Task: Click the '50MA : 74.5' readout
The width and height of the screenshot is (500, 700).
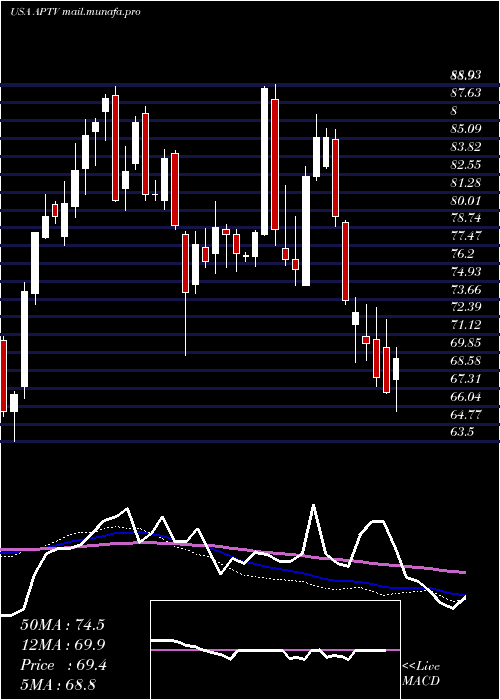Action: 62,625
